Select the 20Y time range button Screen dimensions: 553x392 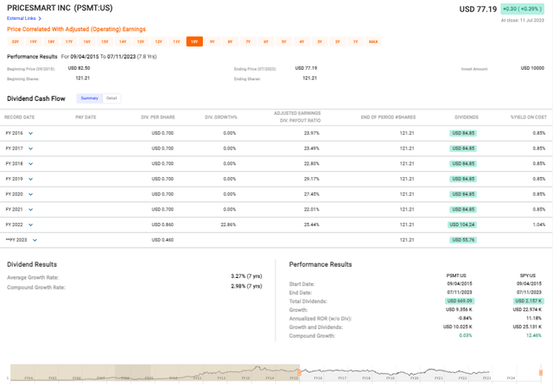(x=15, y=41)
